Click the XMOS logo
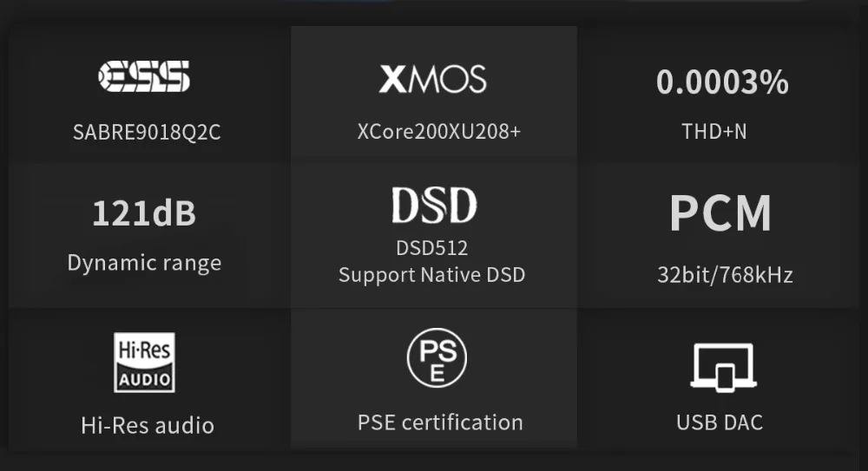Viewport: 868px width, 471px height. click(x=432, y=79)
